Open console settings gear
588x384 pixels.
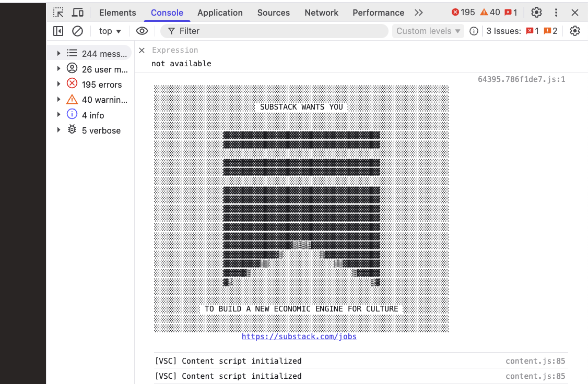574,31
